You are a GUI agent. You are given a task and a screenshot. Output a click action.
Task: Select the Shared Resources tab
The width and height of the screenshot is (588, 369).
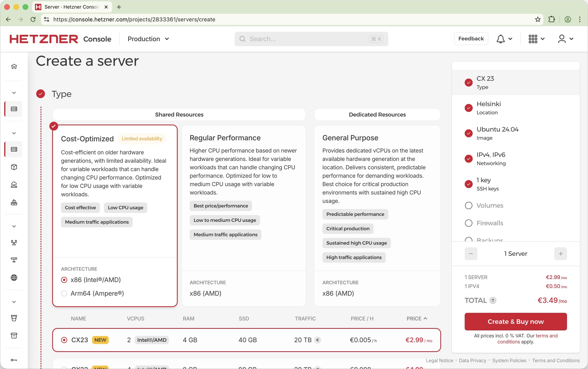[179, 115]
